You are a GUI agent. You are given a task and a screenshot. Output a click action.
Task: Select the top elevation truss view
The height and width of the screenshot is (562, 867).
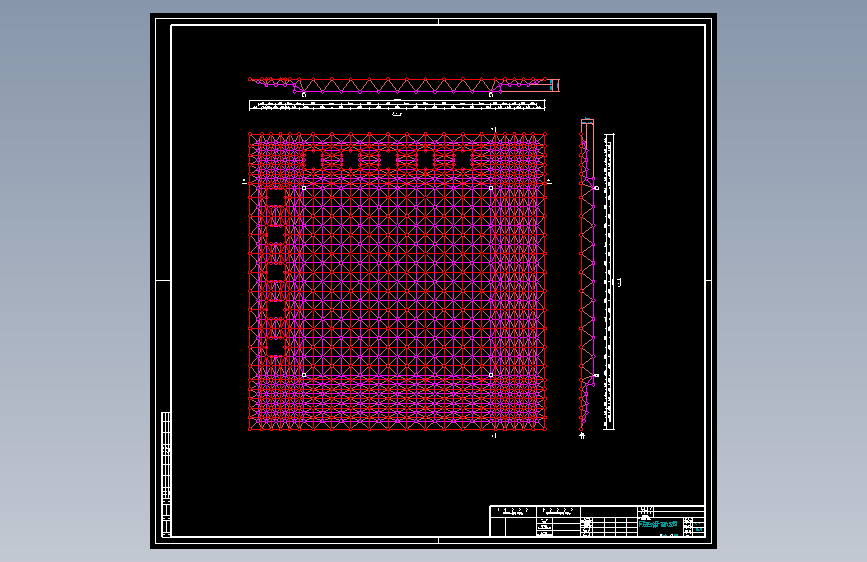click(x=404, y=87)
